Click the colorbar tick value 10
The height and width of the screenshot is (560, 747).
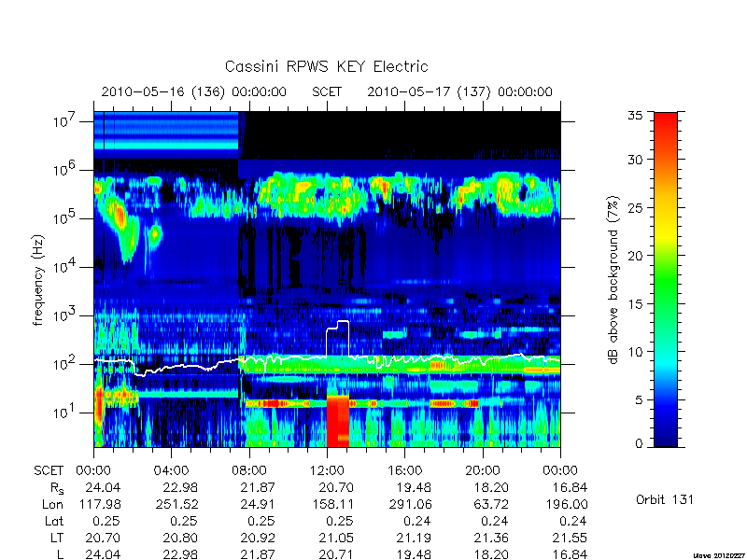(x=635, y=352)
